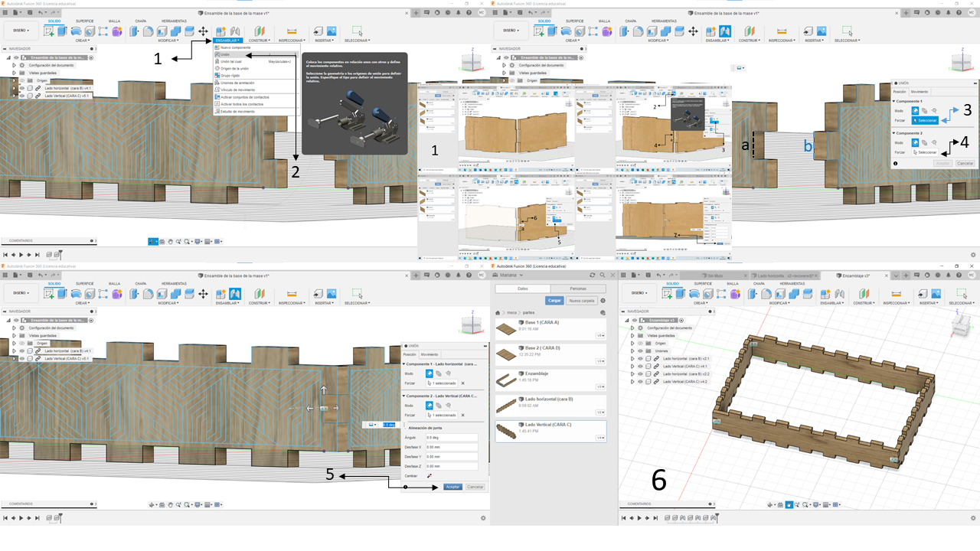Open the ENSAMBLAR dropdown in top-left window
The image size is (980, 551).
227,40
